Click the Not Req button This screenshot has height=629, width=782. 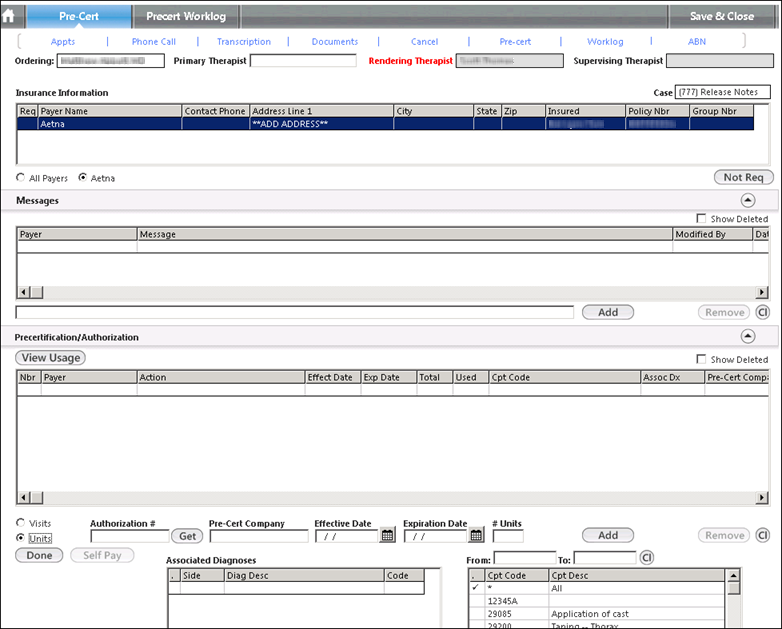[x=744, y=178]
